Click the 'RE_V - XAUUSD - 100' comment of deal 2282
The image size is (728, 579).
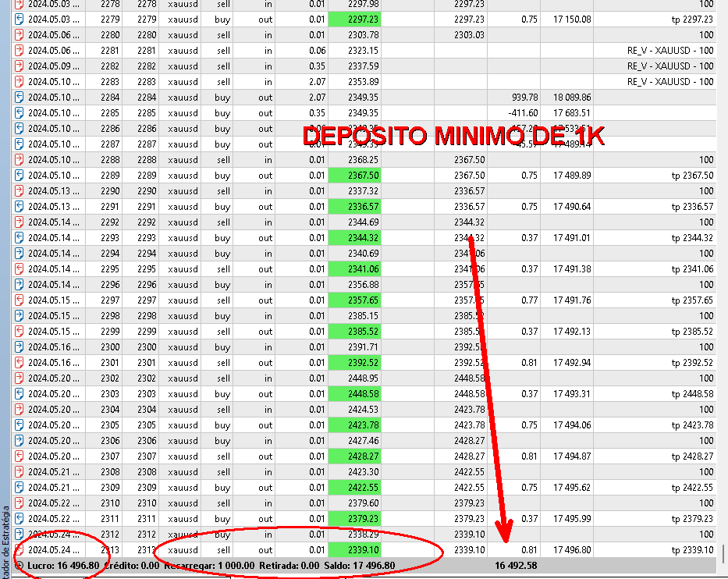click(x=670, y=66)
